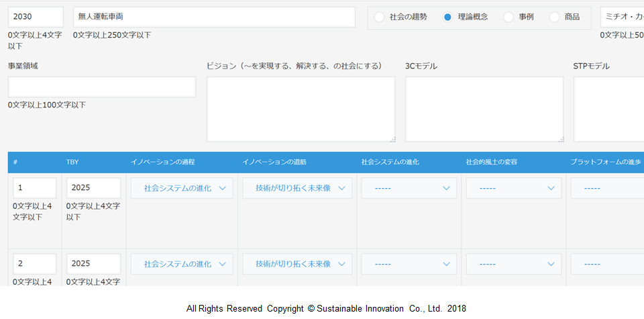Choose the 事例 radio button

click(x=508, y=17)
